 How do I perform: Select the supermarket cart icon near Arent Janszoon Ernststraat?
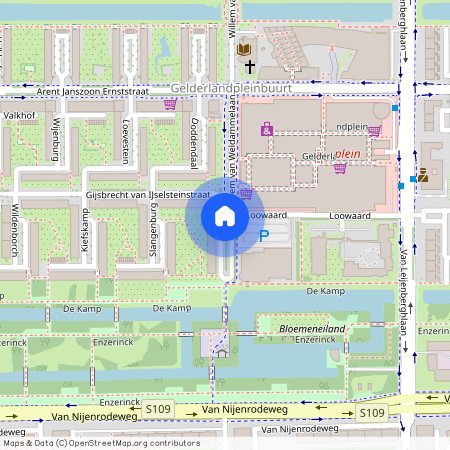170,104
